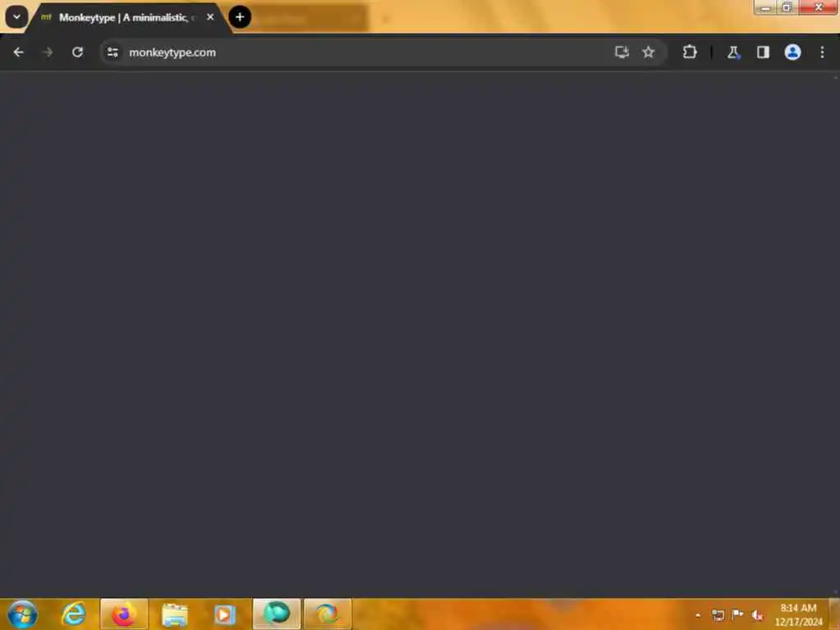
Task: Open the network status tray icon
Action: (x=718, y=615)
